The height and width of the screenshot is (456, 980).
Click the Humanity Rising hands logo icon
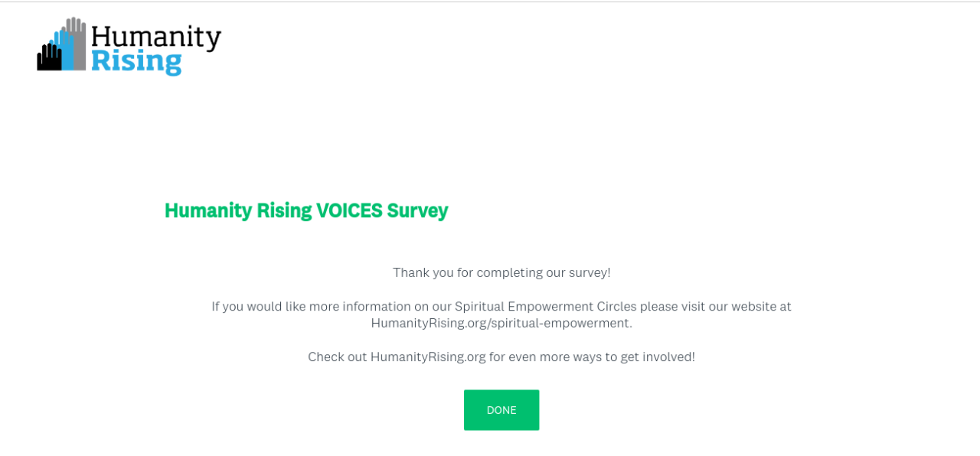62,46
